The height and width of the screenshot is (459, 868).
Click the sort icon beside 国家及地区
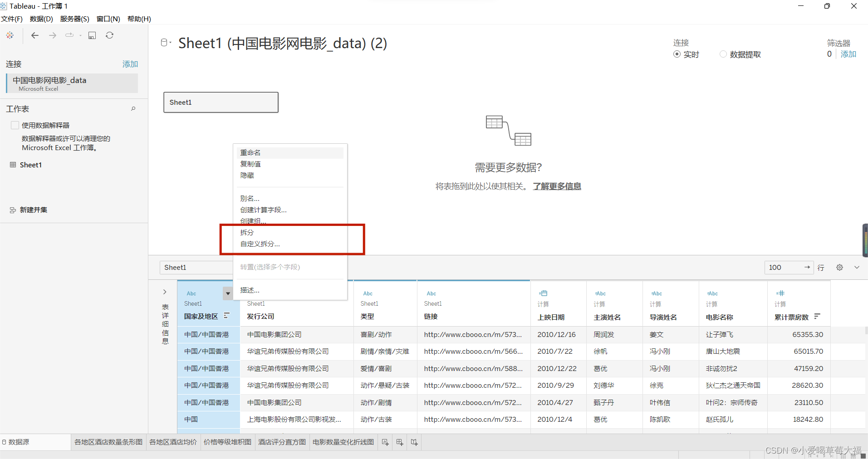[x=227, y=316]
